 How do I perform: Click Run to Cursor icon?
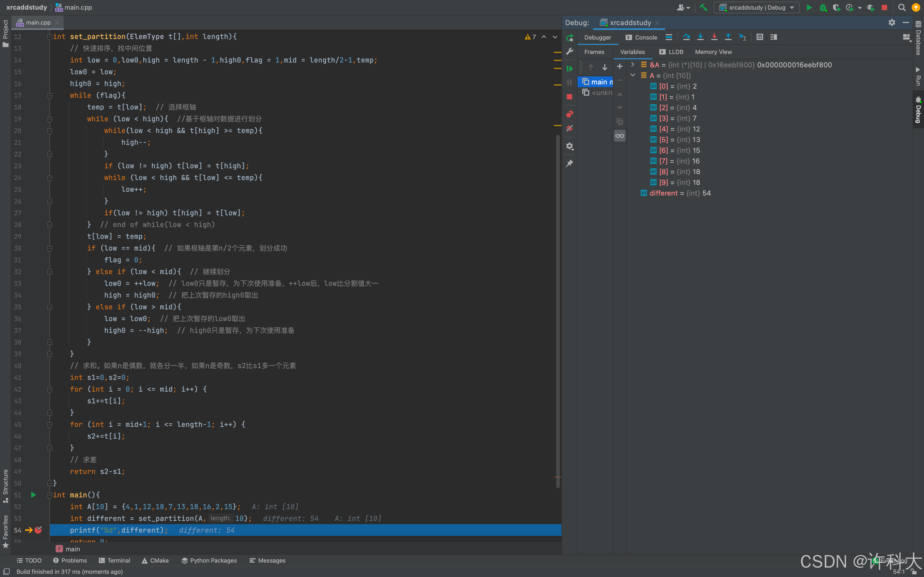pos(742,37)
